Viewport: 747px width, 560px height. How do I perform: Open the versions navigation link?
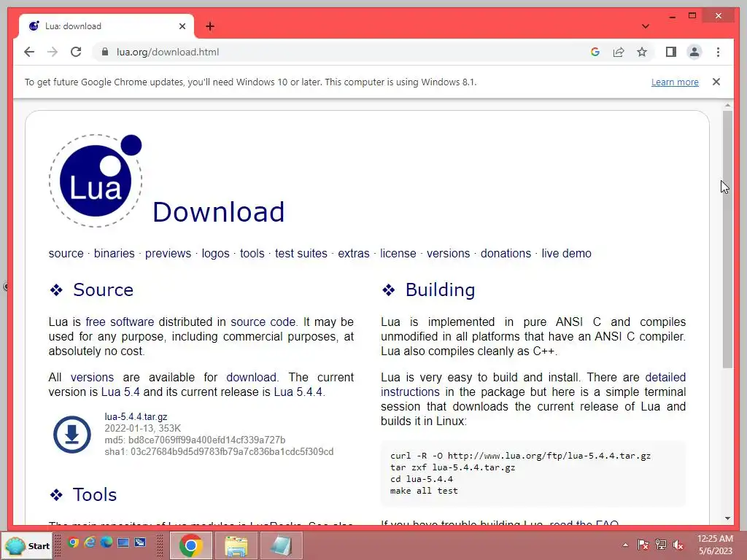(449, 253)
